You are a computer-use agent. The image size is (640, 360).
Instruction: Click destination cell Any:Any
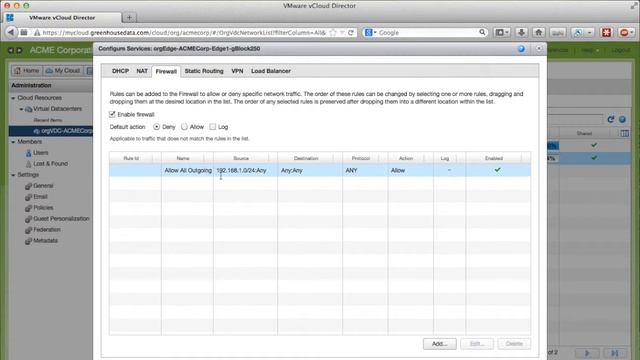[x=291, y=170]
